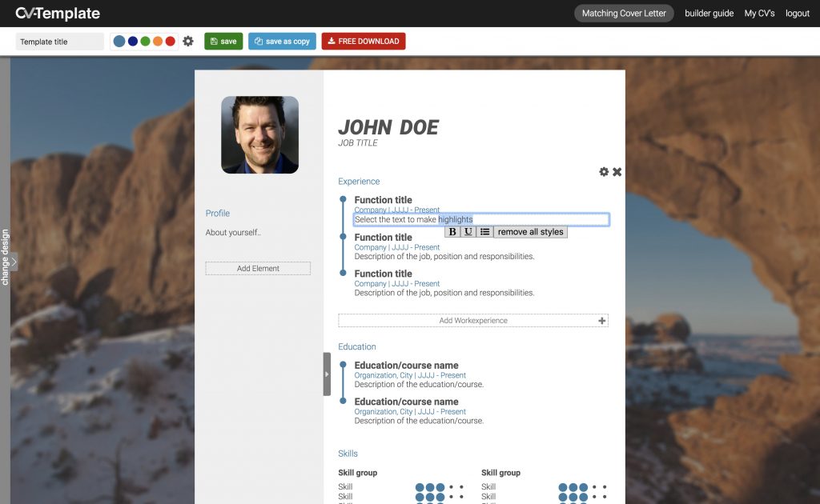Select the red color swatch
820x504 pixels.
point(171,42)
